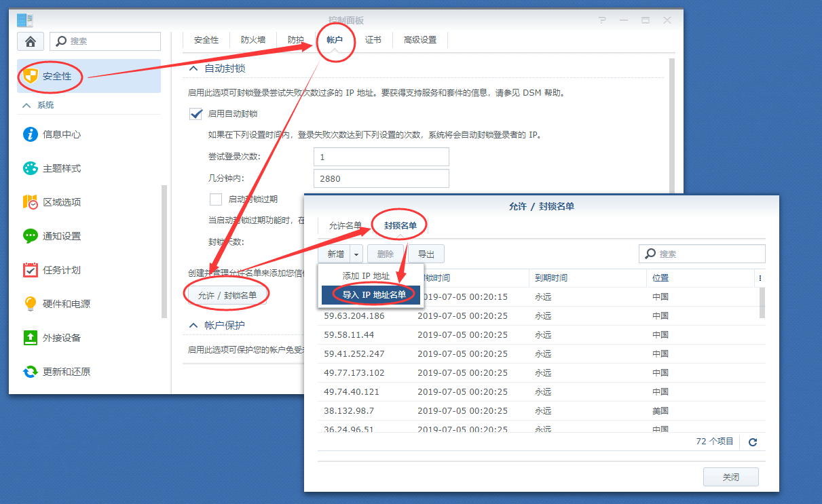Open 主题样式 theme palette icon

click(31, 168)
